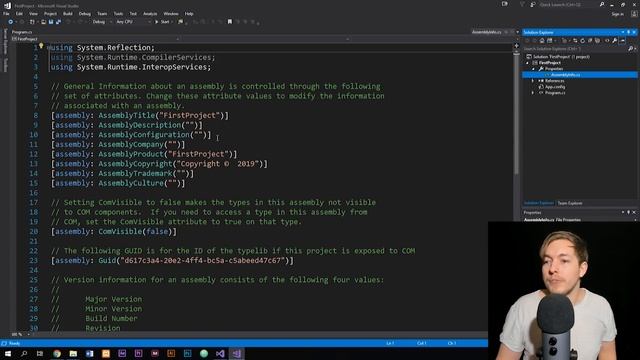Click the account avatar icon
Viewport: 640px width, 360px height.
point(634,14)
